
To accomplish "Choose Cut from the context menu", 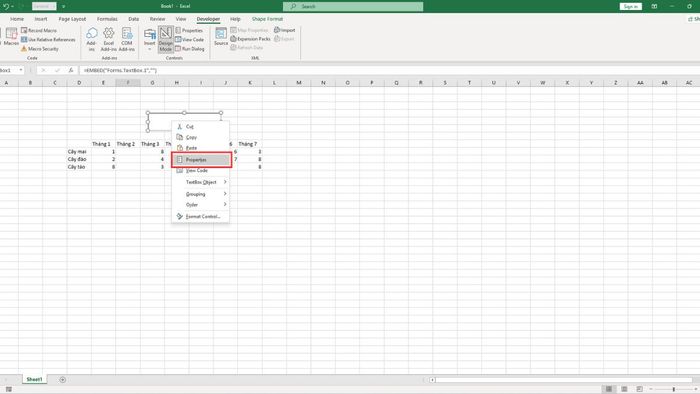I will (x=200, y=127).
